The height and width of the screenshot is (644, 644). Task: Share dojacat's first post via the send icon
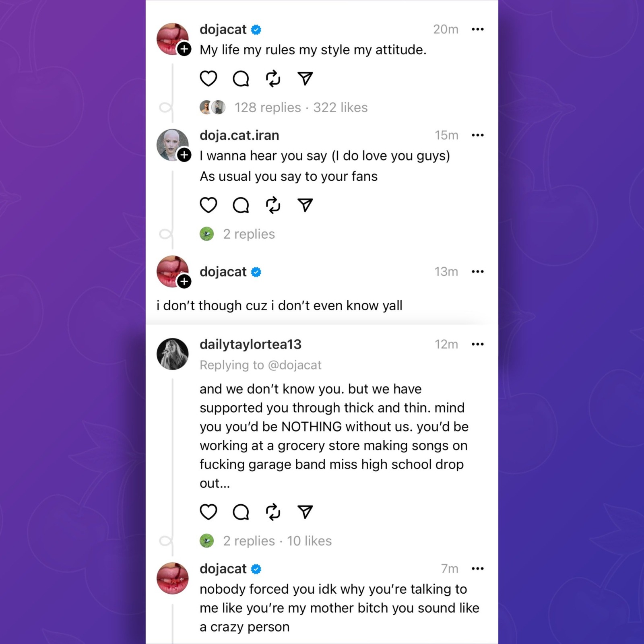(x=305, y=79)
